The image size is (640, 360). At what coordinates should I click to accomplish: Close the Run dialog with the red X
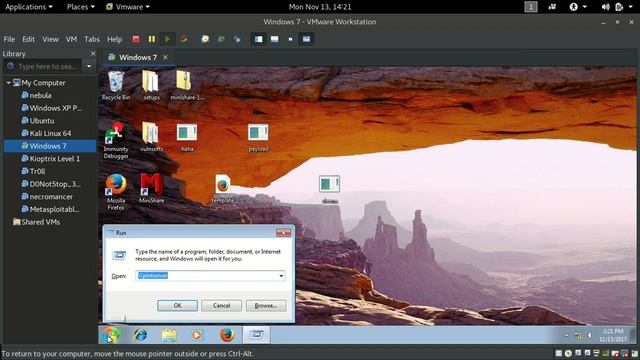tap(283, 233)
